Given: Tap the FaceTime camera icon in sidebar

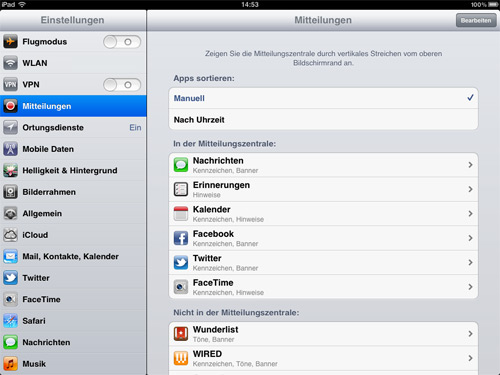Looking at the screenshot, I should (x=10, y=300).
